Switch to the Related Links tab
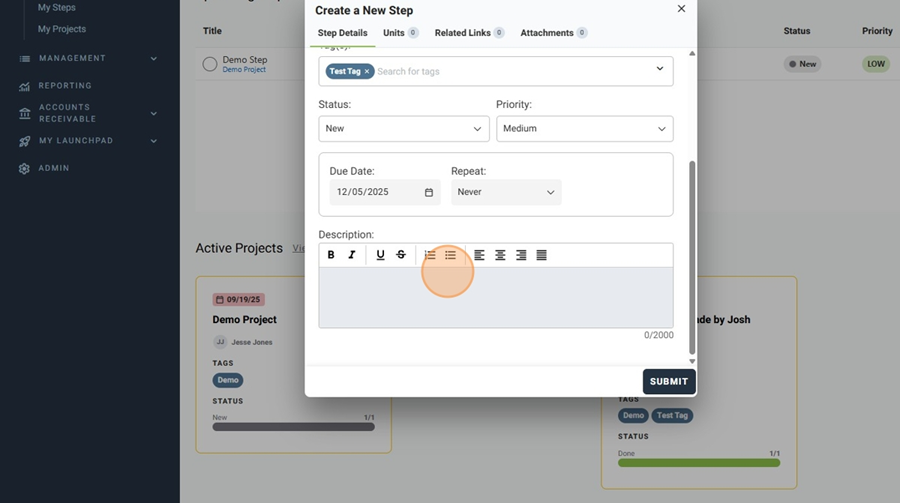 point(470,33)
